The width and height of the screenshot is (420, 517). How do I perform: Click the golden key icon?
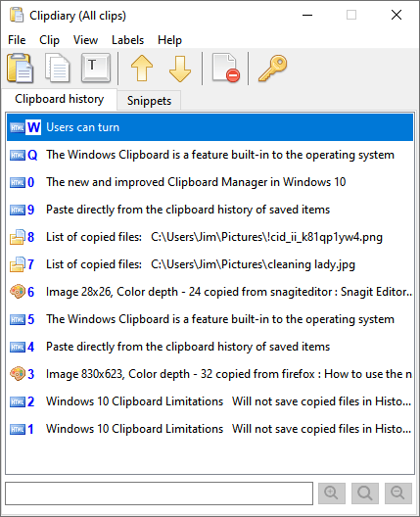(272, 68)
